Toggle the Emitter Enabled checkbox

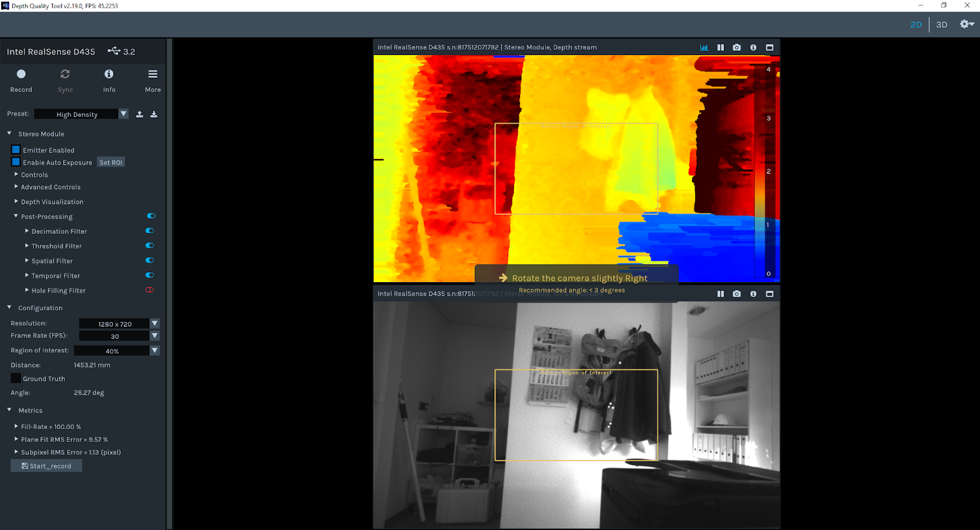pos(16,150)
